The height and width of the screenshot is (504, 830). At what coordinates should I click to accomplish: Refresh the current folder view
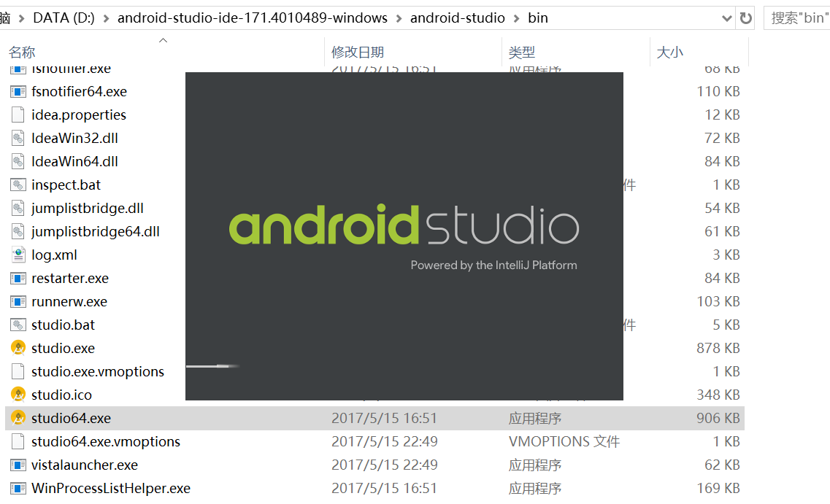click(x=746, y=18)
